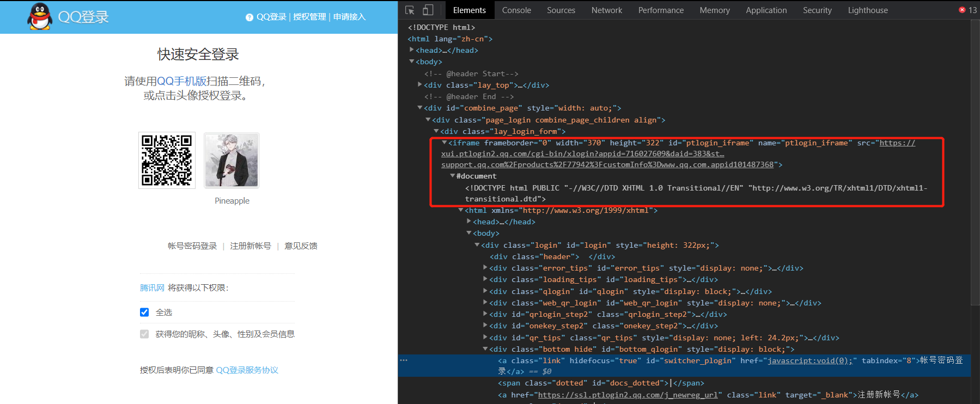Select the @header End comment line

coord(469,96)
